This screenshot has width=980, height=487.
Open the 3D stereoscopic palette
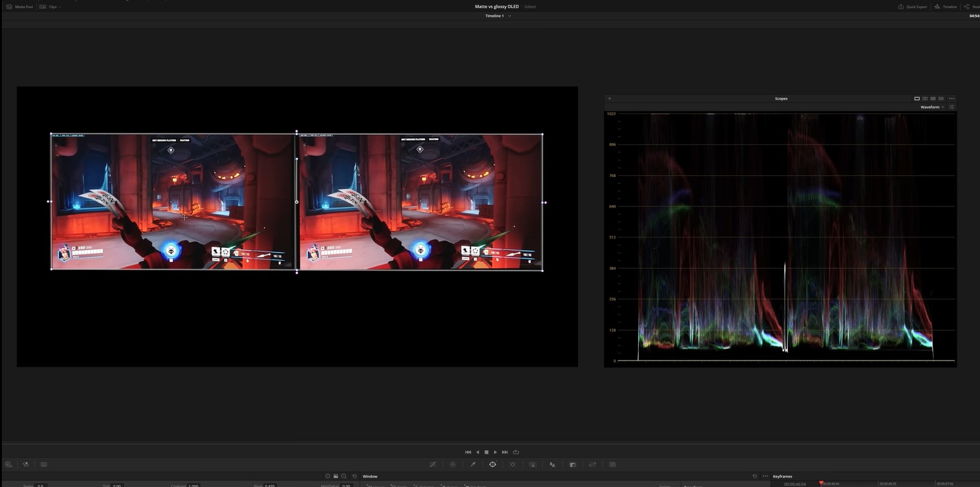613,465
